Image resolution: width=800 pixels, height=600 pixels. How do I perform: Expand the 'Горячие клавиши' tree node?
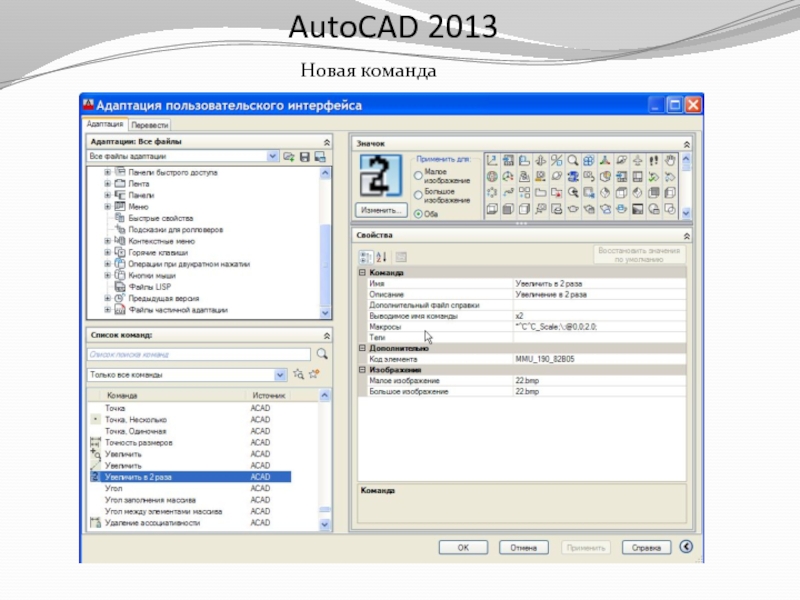[108, 253]
